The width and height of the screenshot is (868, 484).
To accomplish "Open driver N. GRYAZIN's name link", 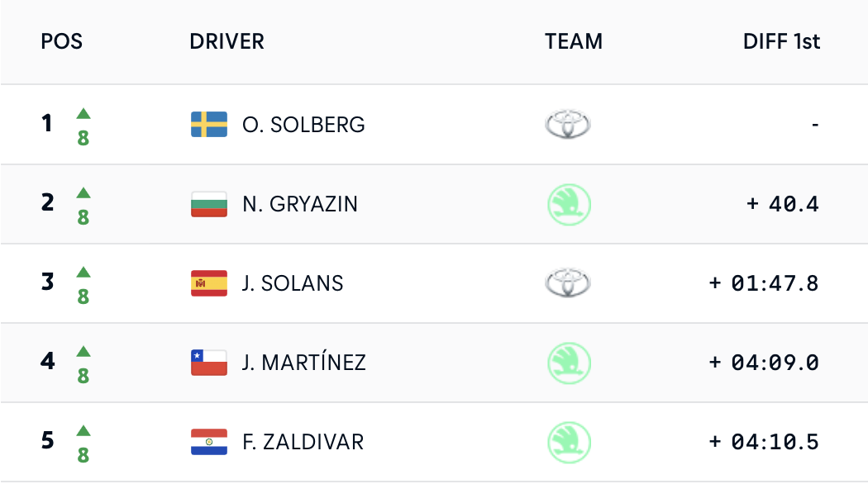I will coord(300,204).
